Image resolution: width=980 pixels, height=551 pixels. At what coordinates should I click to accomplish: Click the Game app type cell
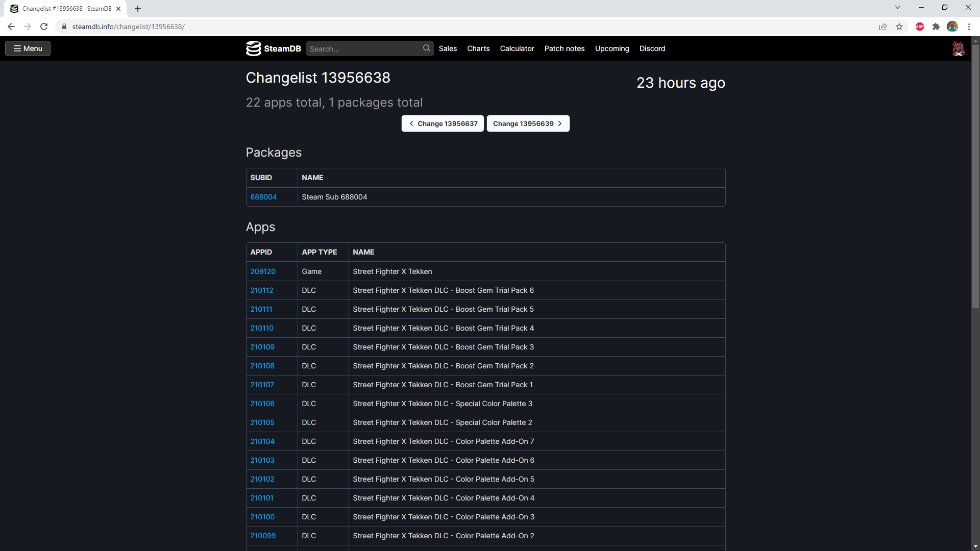(x=323, y=271)
